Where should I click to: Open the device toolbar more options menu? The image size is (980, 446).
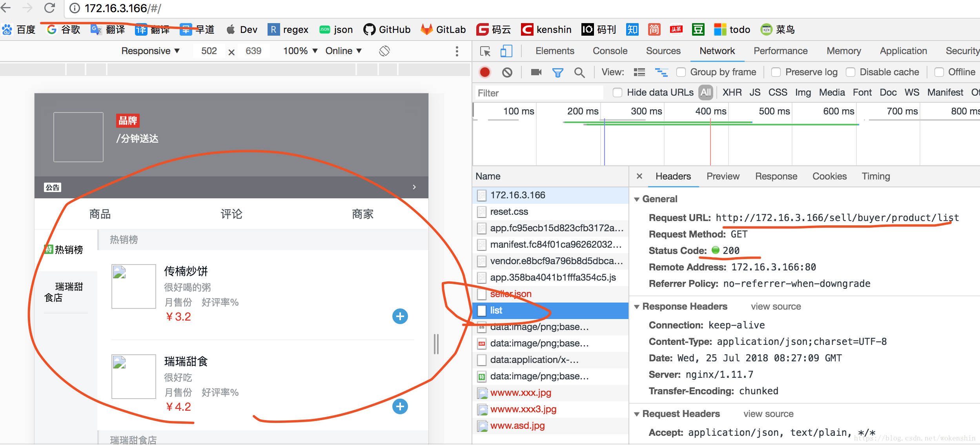(457, 51)
